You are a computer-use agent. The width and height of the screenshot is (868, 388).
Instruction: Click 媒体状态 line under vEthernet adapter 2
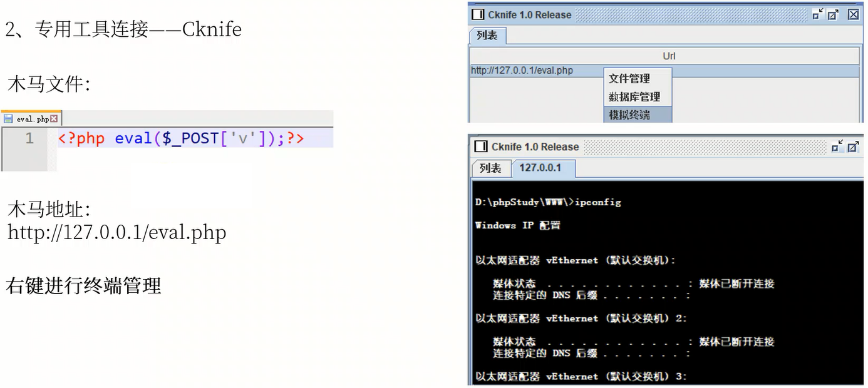click(x=633, y=342)
